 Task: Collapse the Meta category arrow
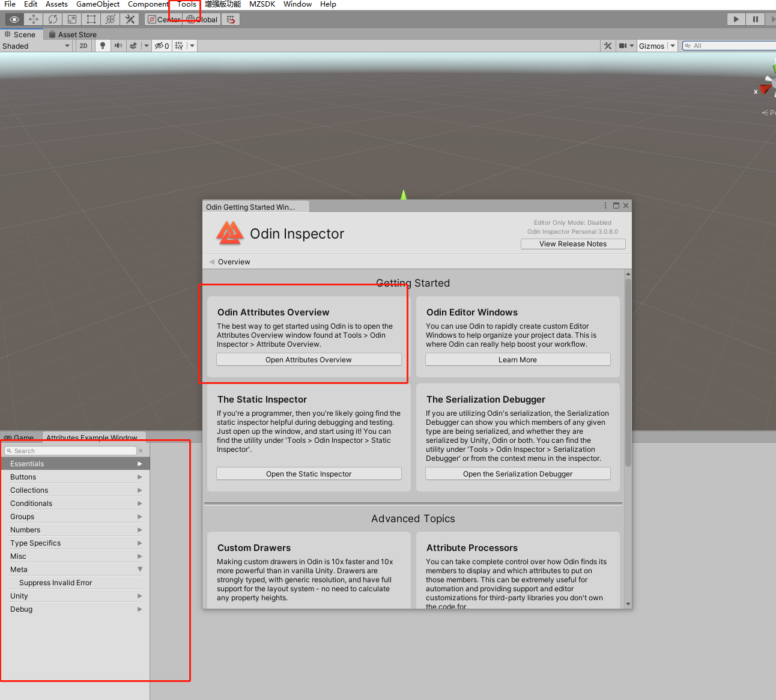[x=140, y=570]
